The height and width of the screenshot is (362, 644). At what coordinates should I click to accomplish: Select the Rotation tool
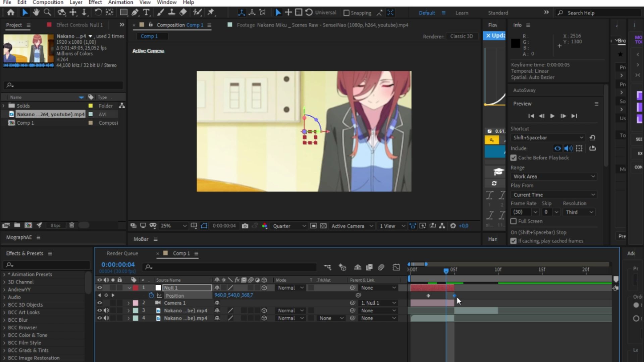coord(98,13)
